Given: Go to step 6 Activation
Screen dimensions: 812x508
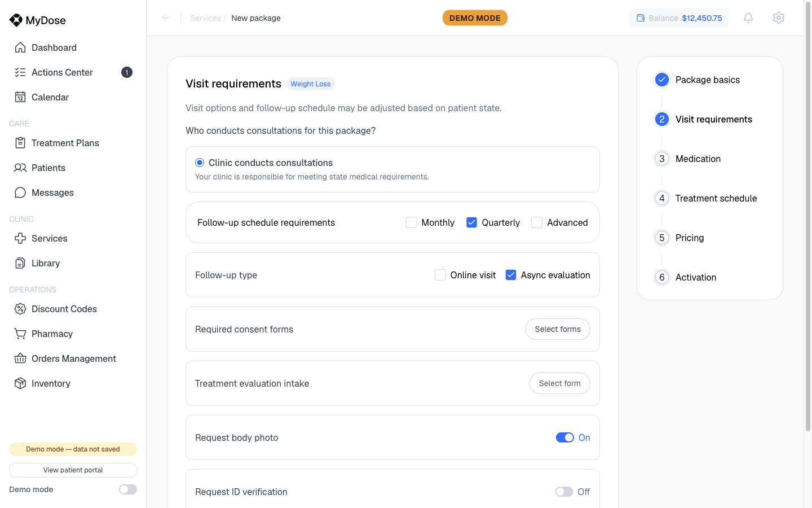Looking at the screenshot, I should coord(696,277).
